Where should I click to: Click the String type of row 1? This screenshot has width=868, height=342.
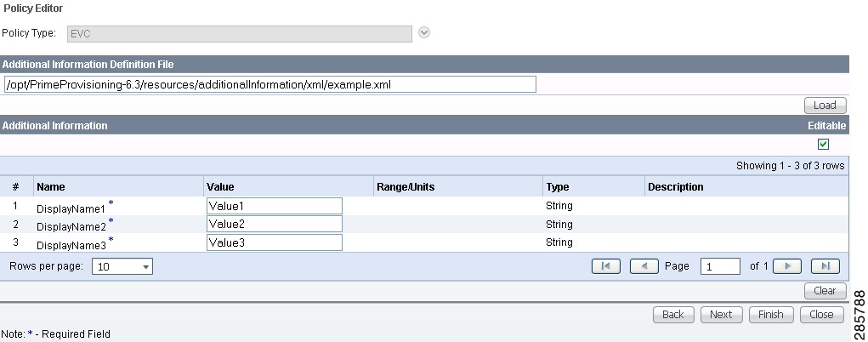tap(559, 206)
